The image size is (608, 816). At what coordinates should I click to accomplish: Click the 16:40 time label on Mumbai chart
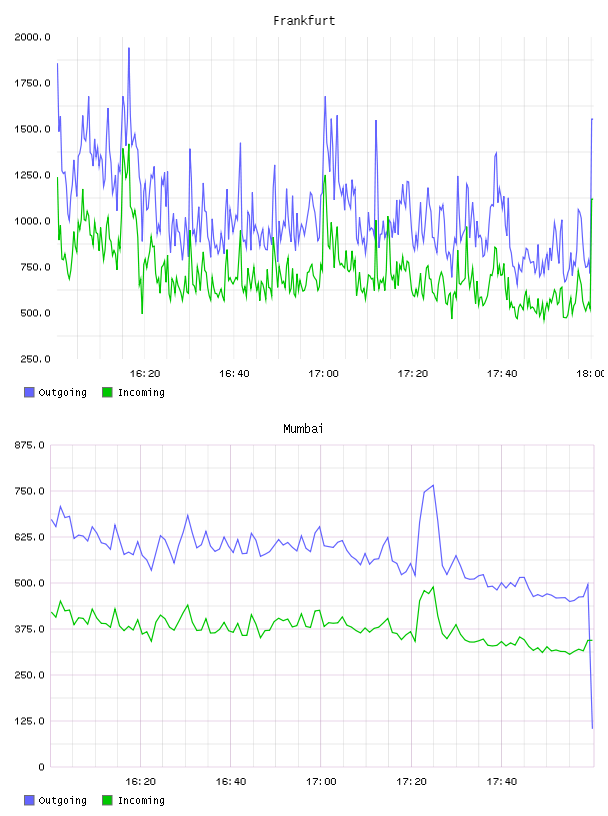tap(231, 782)
